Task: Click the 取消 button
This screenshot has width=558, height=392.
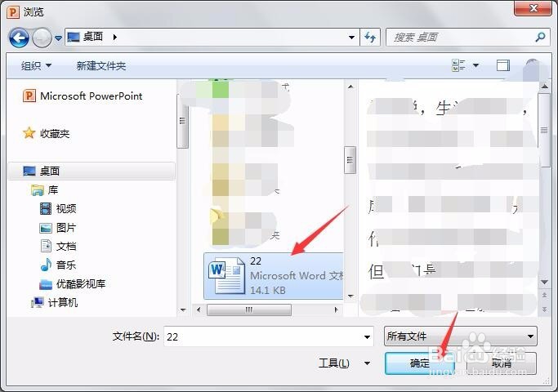Action: [x=502, y=363]
